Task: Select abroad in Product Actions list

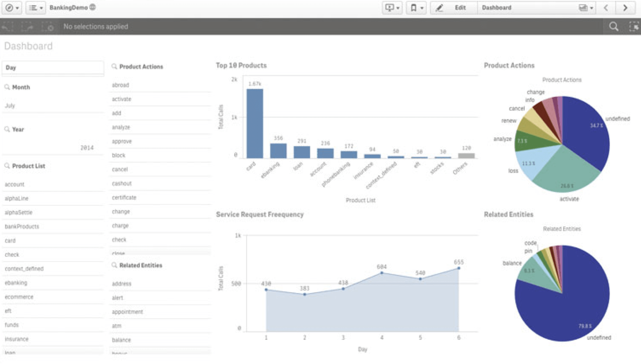Action: coord(160,85)
